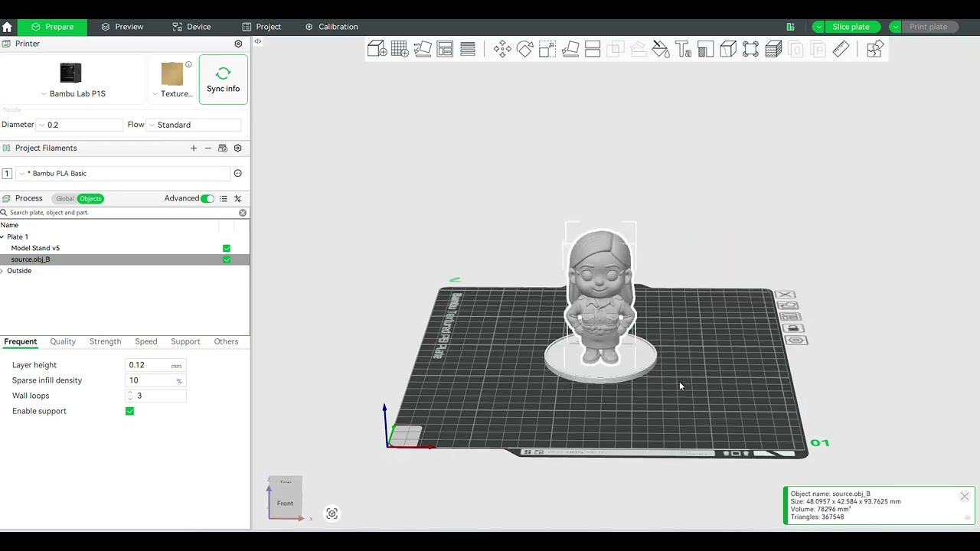Screen dimensions: 980x551
Task: Open the Print plate dropdown arrow
Action: [896, 27]
